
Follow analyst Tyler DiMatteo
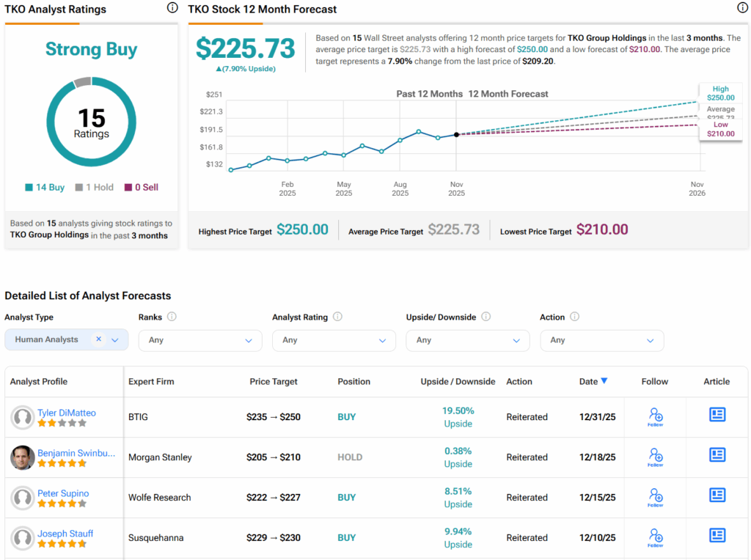(x=655, y=416)
